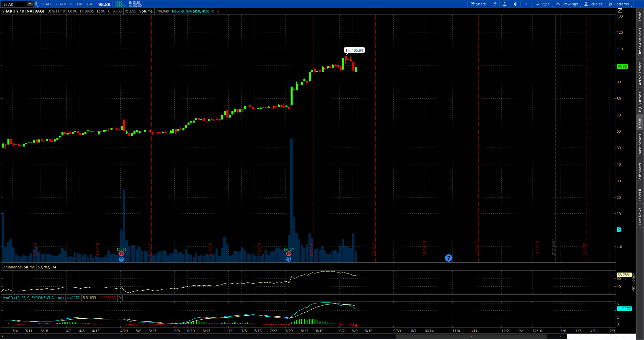This screenshot has width=644, height=340.
Task: Open chart settings gear icon
Action: coord(515,4)
